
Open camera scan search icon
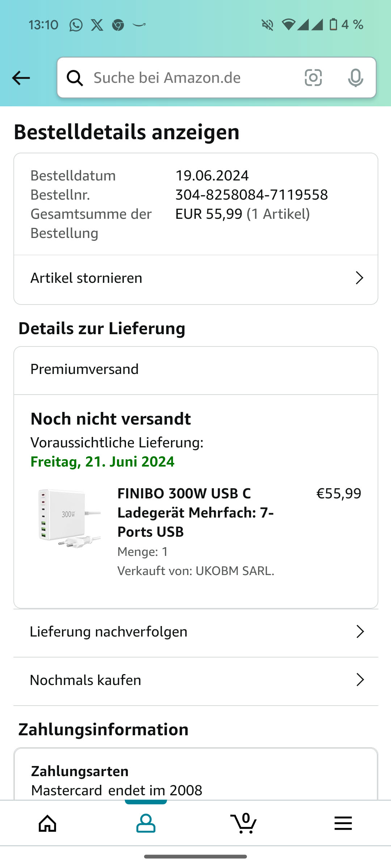pyautogui.click(x=313, y=78)
